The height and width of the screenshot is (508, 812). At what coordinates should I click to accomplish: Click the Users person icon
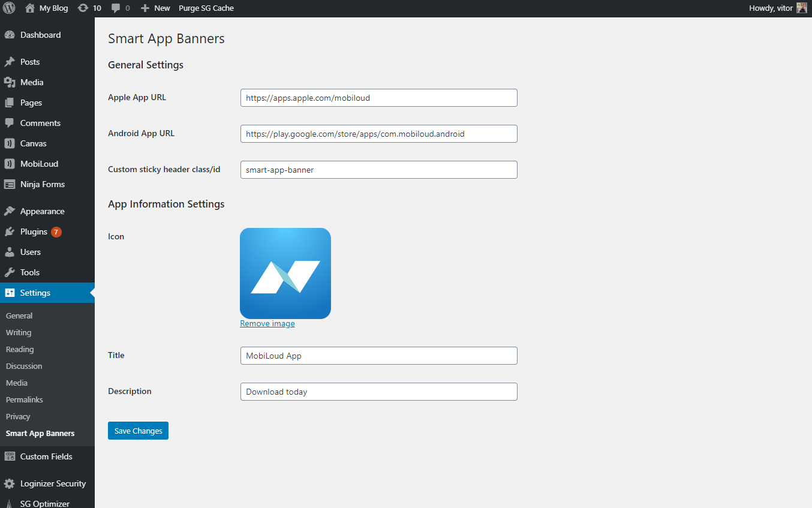pos(10,252)
